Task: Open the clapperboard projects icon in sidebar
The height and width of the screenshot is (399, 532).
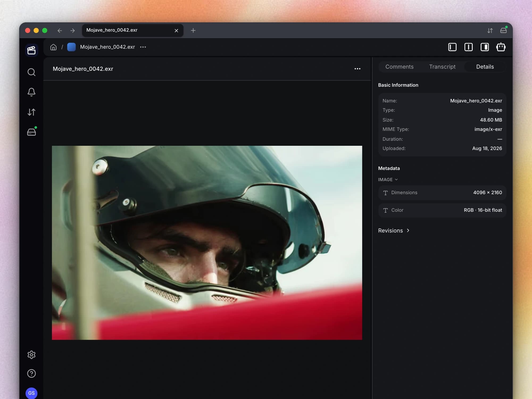Action: click(x=31, y=50)
